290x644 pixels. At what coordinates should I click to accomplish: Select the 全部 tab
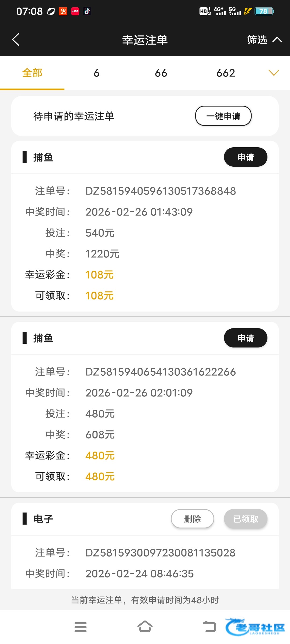tap(32, 73)
